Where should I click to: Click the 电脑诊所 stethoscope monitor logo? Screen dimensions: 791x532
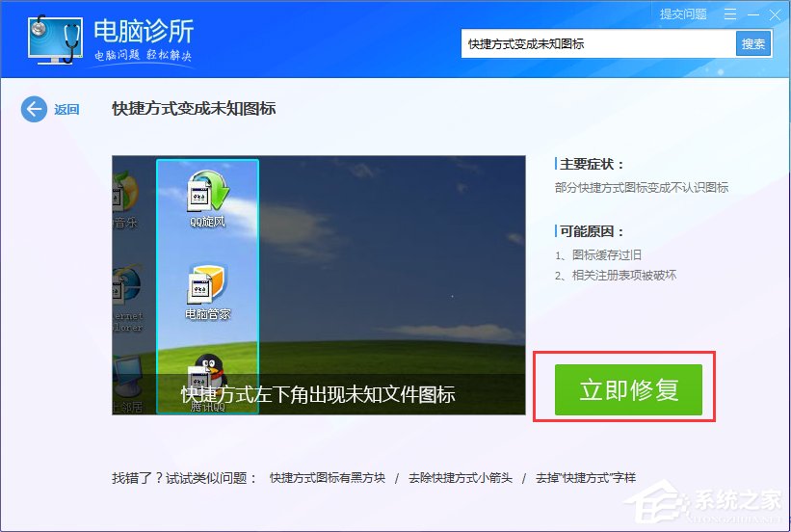tap(56, 40)
